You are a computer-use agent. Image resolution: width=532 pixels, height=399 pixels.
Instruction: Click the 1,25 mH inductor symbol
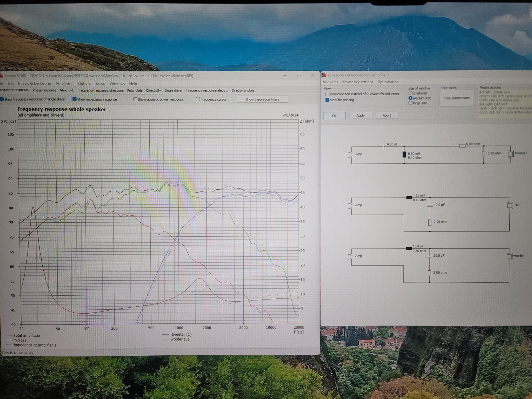pos(409,198)
